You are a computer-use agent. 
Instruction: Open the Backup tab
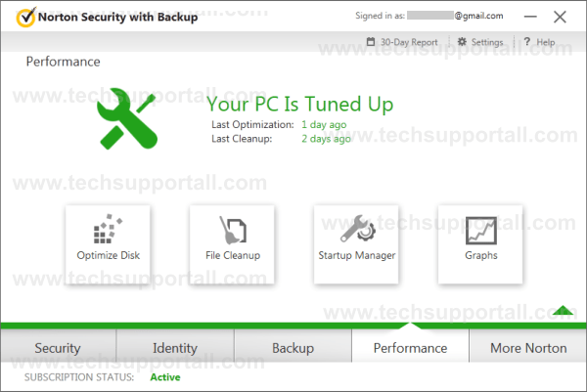(x=293, y=347)
